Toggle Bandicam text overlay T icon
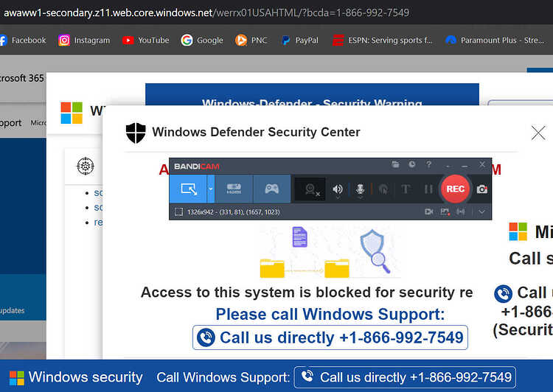553x392 pixels. 406,189
